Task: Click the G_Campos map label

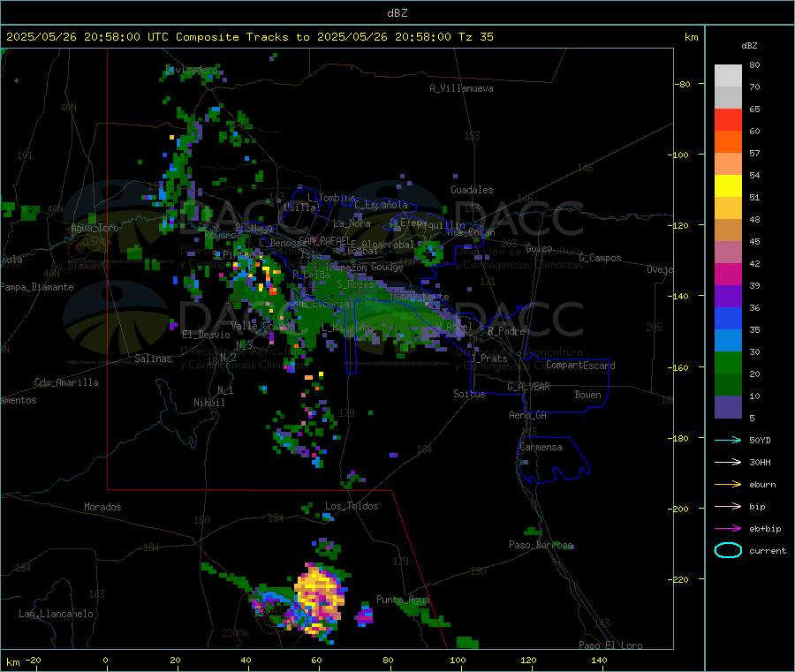Action: [x=600, y=258]
